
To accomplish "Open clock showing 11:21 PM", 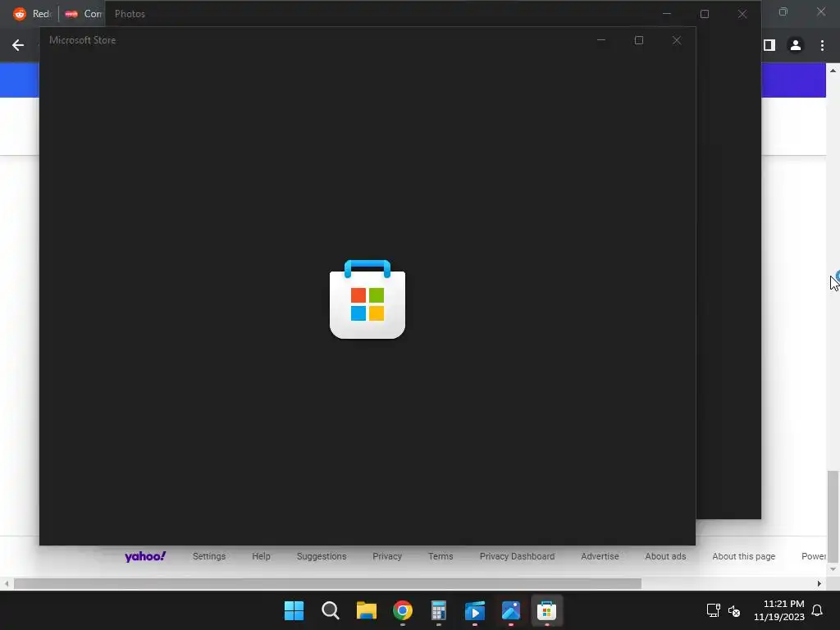I will [x=779, y=610].
